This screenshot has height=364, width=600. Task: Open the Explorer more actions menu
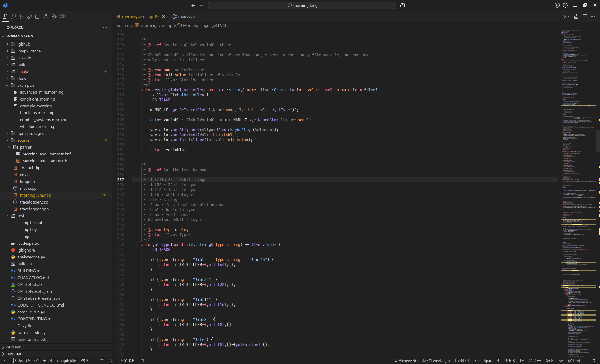(105, 27)
